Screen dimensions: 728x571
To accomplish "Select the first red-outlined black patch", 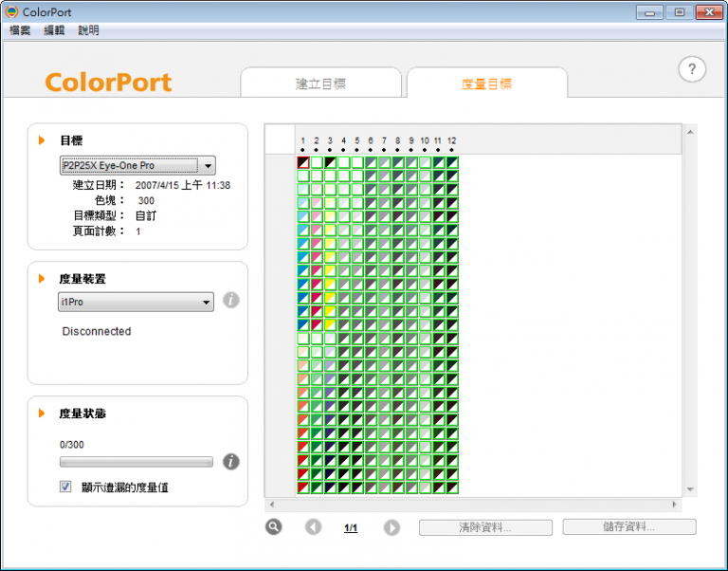I will [x=303, y=162].
